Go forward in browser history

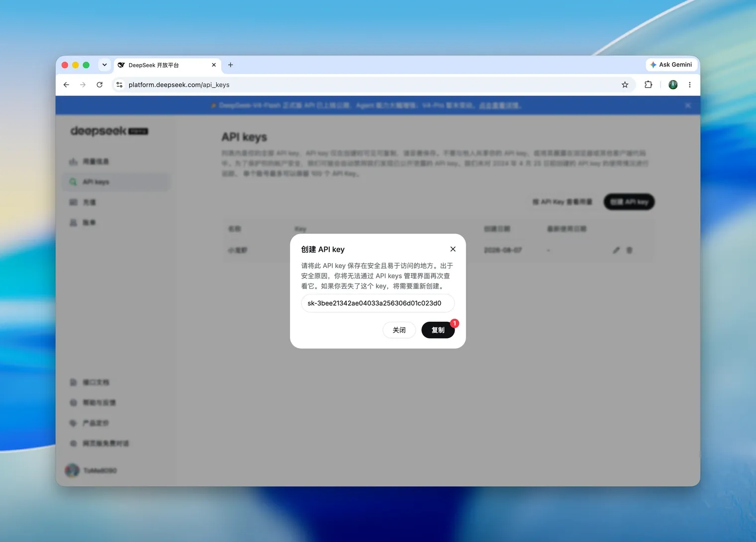tap(83, 85)
